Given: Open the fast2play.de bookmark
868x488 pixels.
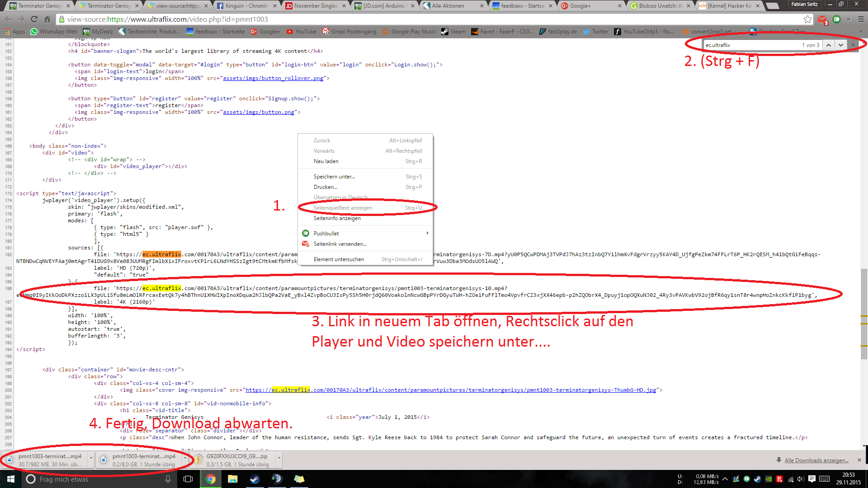Looking at the screenshot, I should pos(558,32).
